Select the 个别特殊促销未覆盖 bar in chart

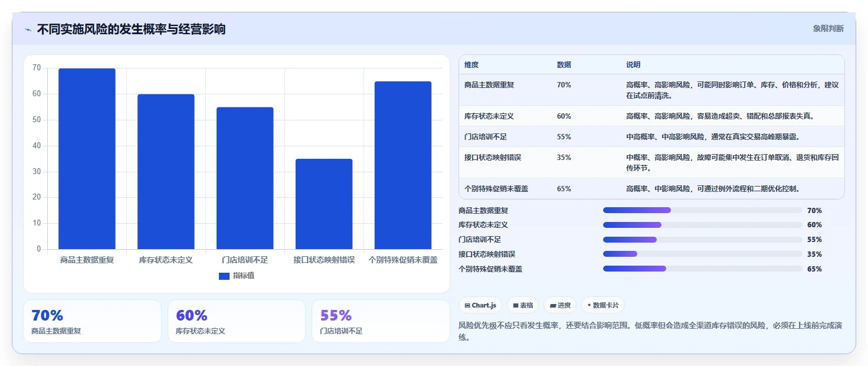click(x=403, y=165)
